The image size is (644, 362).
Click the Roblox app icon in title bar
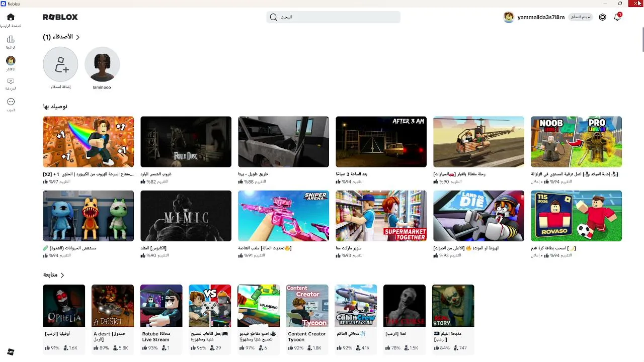4,4
